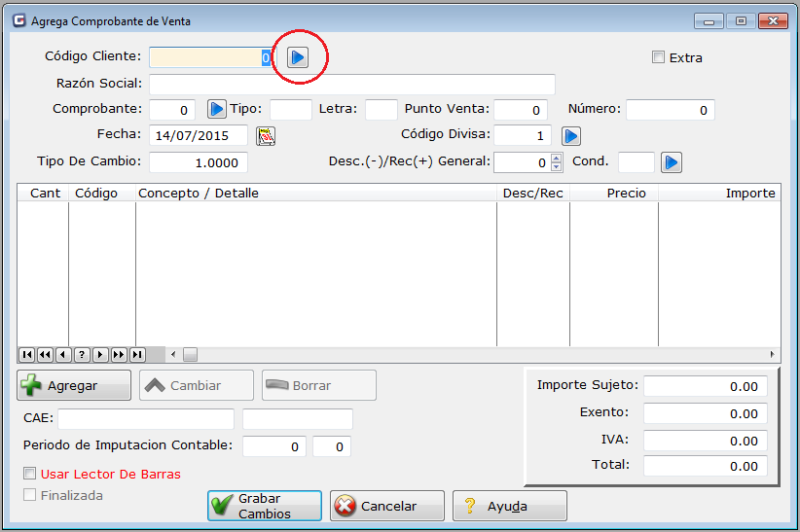Open the Código Divisa lookup arrow
The image size is (800, 532).
[x=571, y=136]
